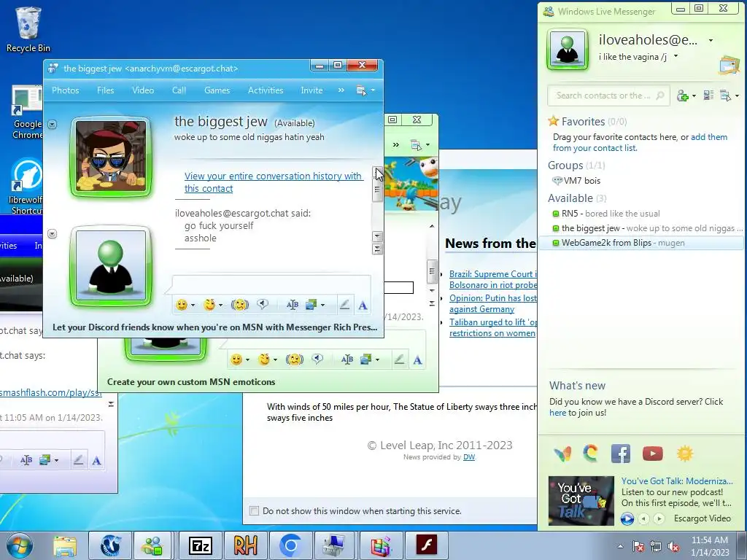Click the here link to join Discord
The width and height of the screenshot is (747, 560).
click(557, 413)
